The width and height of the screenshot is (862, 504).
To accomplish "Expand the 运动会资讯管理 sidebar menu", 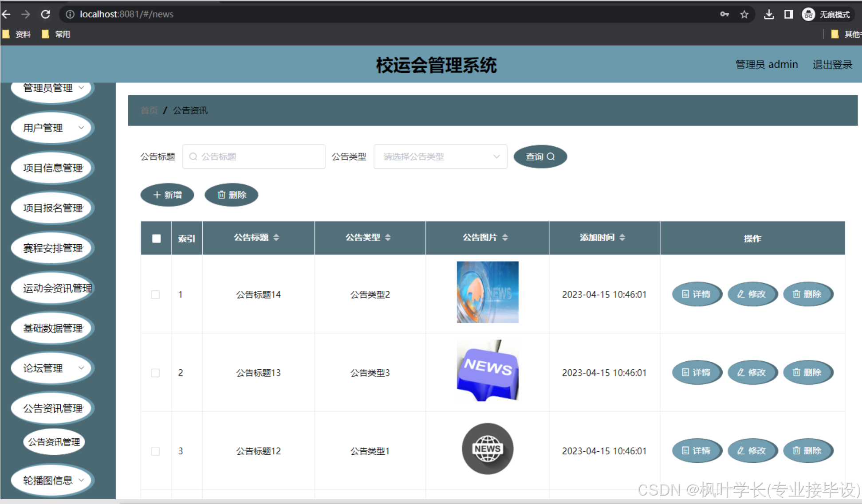I will pyautogui.click(x=52, y=288).
